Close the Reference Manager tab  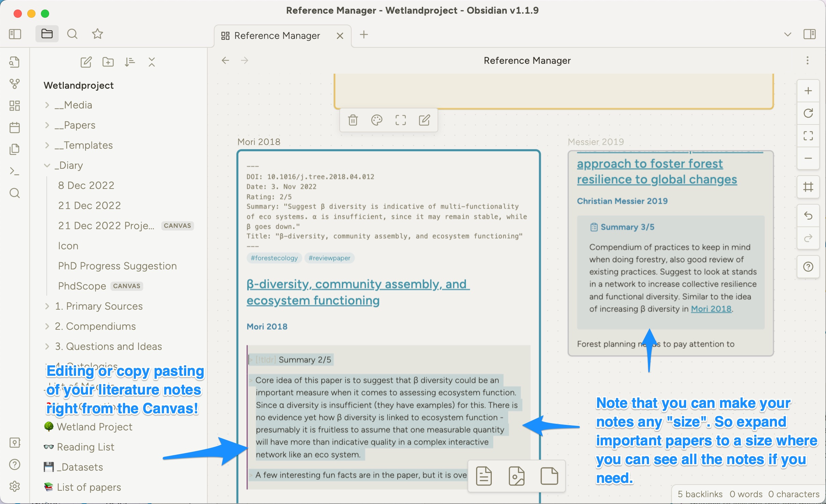(x=340, y=36)
